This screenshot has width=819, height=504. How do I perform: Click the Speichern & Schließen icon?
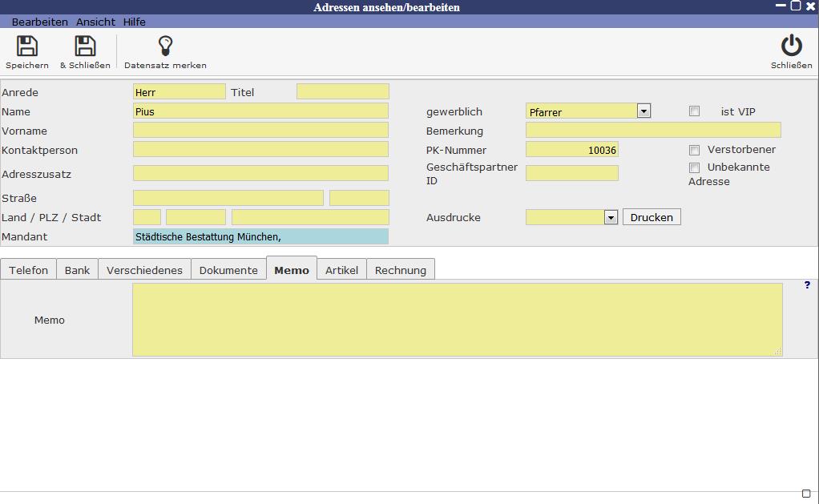coord(85,46)
